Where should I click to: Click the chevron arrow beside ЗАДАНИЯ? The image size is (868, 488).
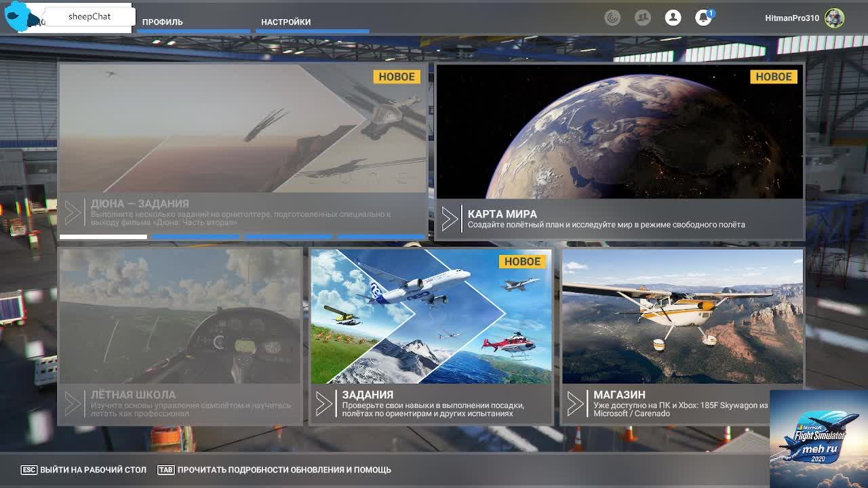(324, 404)
